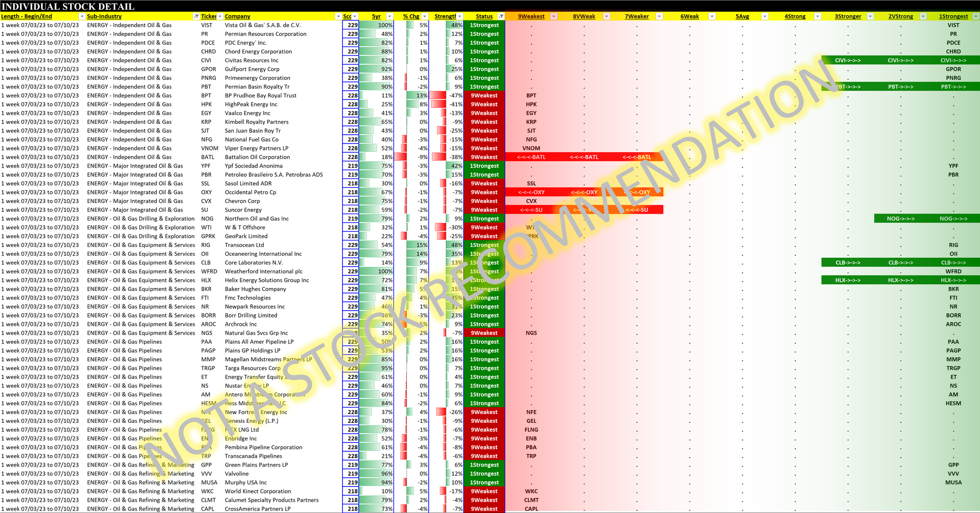This screenshot has width=980, height=513.
Task: Open the Score column filter dropdown
Action: (x=355, y=17)
